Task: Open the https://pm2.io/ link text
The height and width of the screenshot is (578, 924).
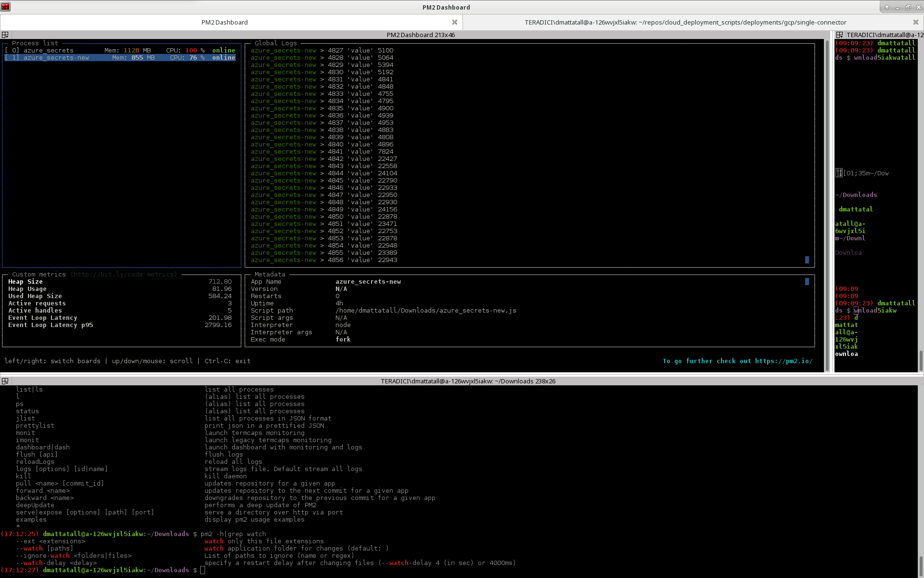Action: point(783,361)
